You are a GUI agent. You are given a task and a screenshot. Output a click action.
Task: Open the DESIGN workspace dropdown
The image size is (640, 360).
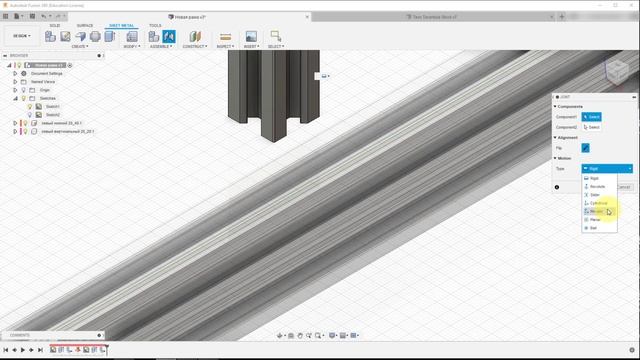tap(22, 36)
